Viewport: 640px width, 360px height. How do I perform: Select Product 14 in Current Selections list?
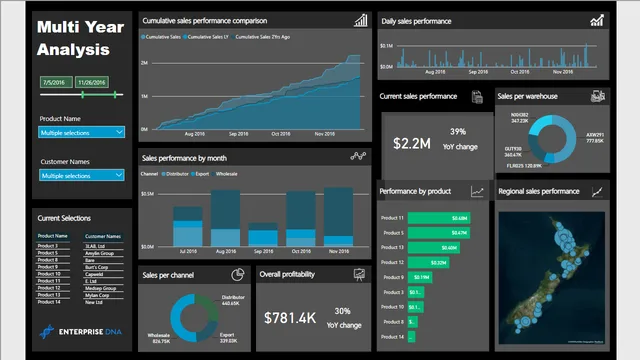(49, 302)
